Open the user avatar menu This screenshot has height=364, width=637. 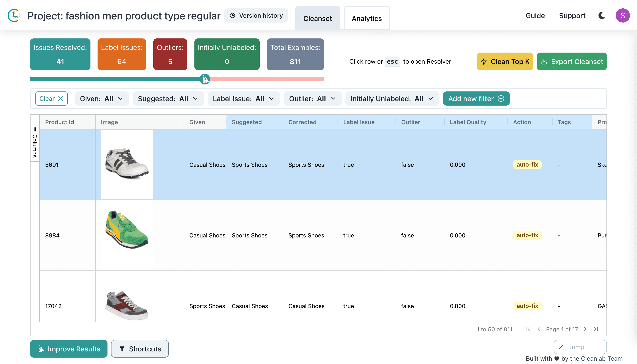pyautogui.click(x=623, y=15)
